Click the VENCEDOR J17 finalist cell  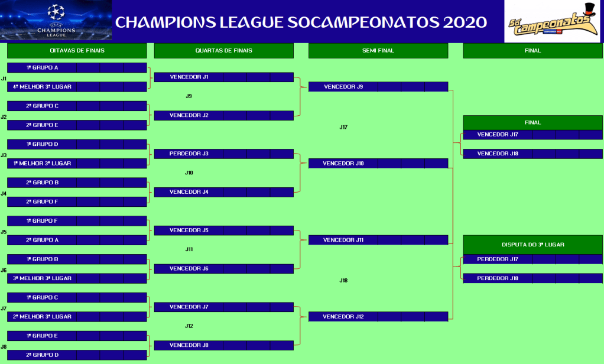click(x=498, y=135)
